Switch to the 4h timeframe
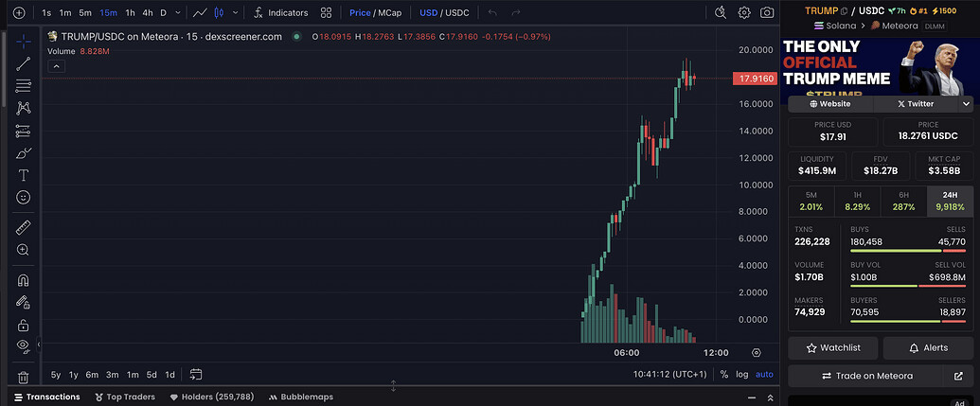The height and width of the screenshot is (406, 980). pos(148,12)
